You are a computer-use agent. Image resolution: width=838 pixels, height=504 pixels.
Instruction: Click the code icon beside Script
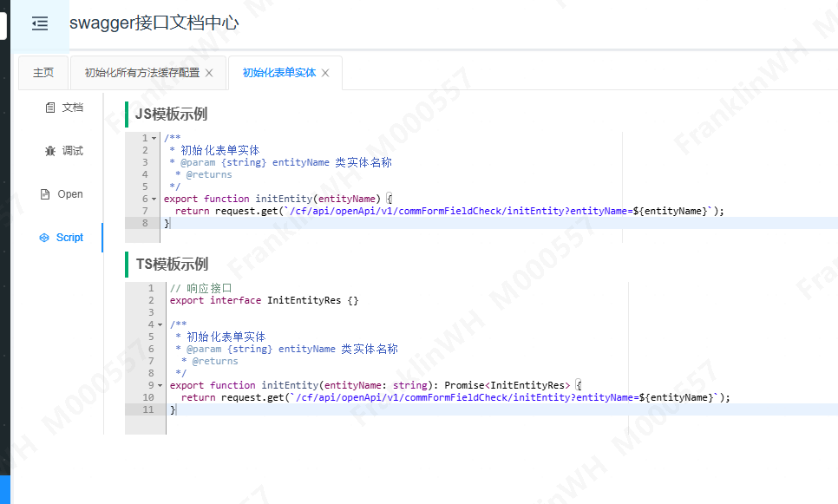44,238
